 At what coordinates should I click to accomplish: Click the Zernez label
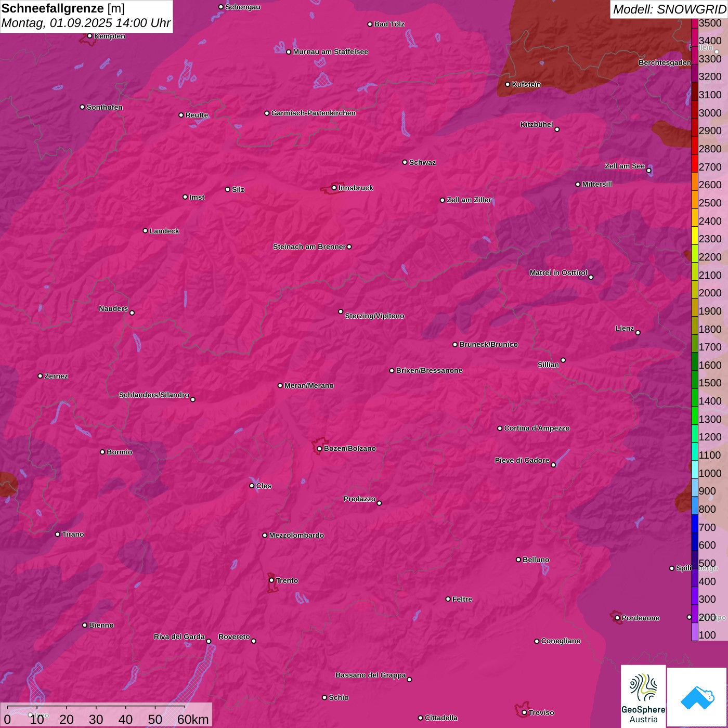point(56,376)
